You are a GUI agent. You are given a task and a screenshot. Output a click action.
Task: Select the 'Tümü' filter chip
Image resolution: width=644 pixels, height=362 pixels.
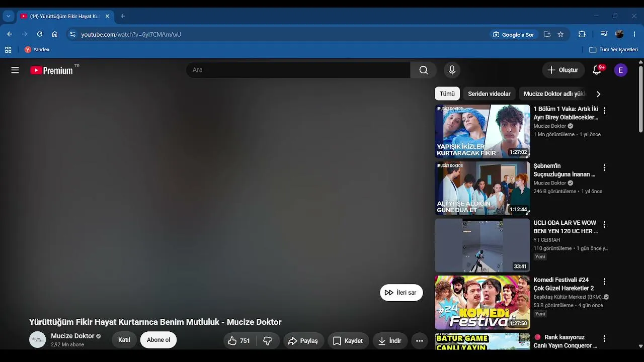click(x=447, y=94)
